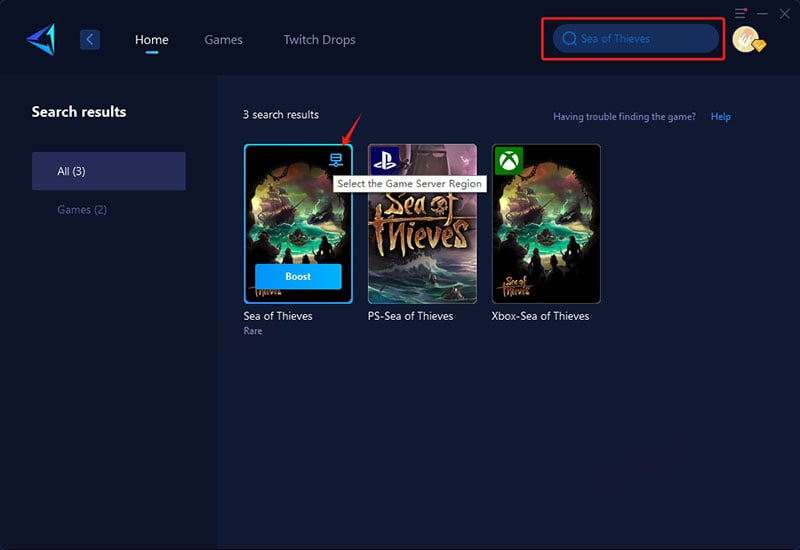Open the Home tab
This screenshot has width=800, height=550.
[x=152, y=40]
